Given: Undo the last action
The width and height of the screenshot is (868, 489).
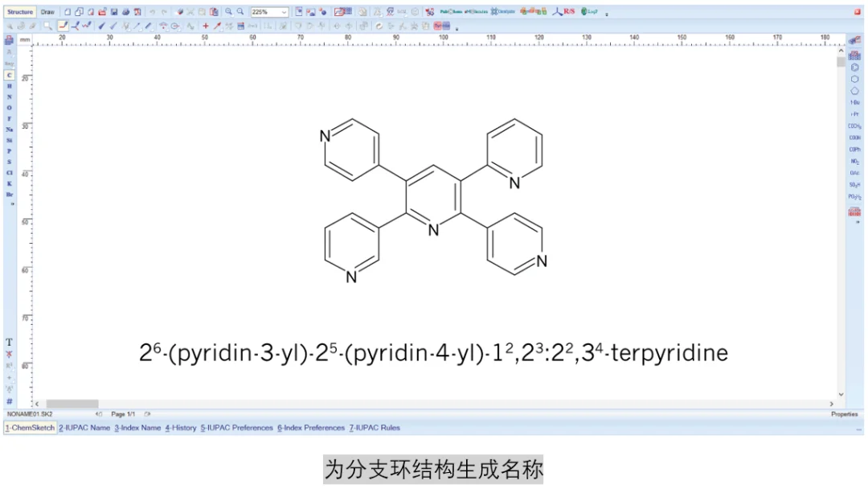Looking at the screenshot, I should click(x=152, y=11).
